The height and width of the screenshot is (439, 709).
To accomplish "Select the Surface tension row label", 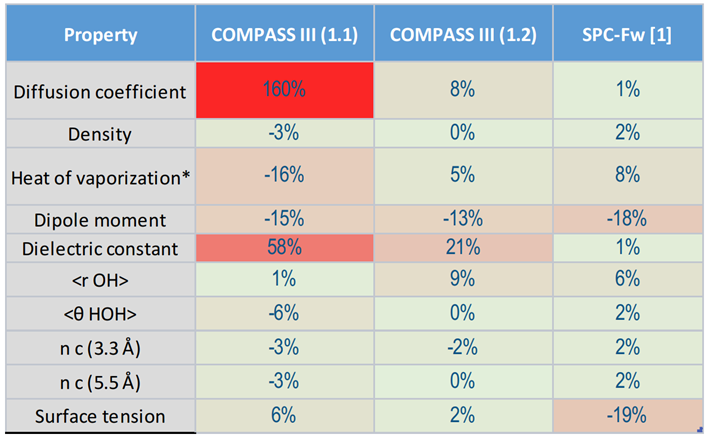I will tap(99, 415).
